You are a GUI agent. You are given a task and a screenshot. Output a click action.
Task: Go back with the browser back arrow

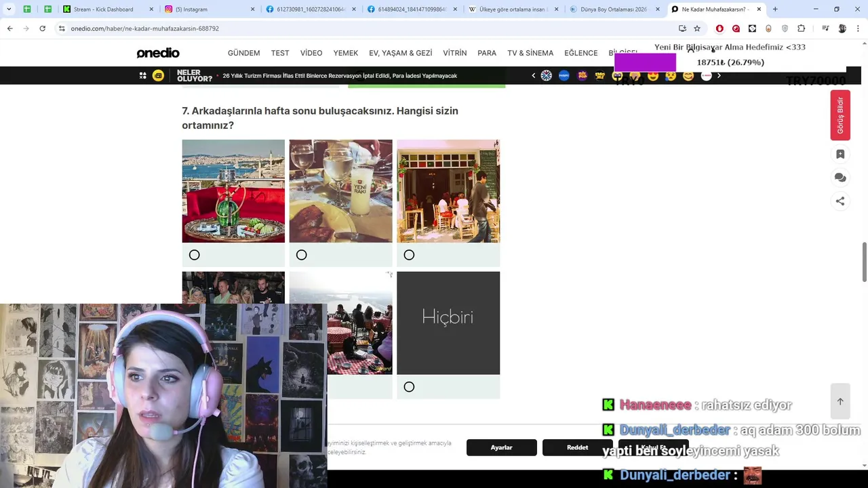coord(10,28)
